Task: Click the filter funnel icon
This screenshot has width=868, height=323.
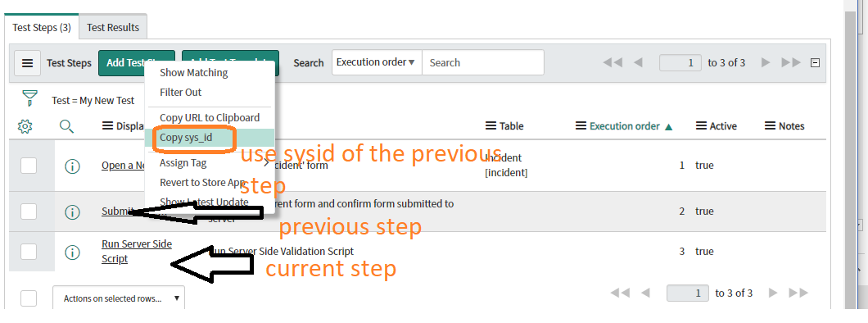Action: click(x=29, y=98)
